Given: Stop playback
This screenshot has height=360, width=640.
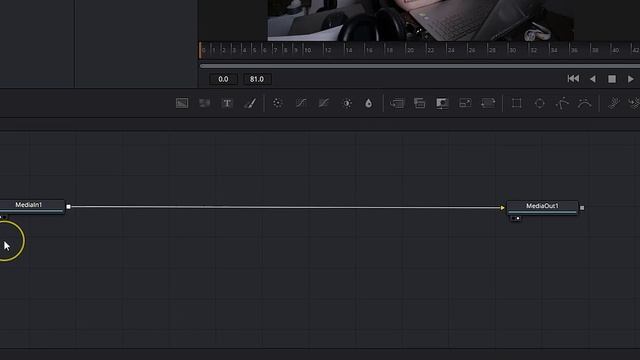Looking at the screenshot, I should tap(612, 79).
